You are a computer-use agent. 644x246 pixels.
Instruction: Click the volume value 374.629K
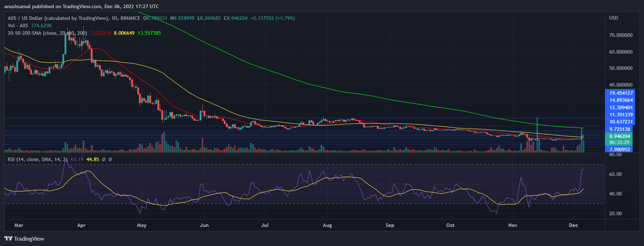41,25
